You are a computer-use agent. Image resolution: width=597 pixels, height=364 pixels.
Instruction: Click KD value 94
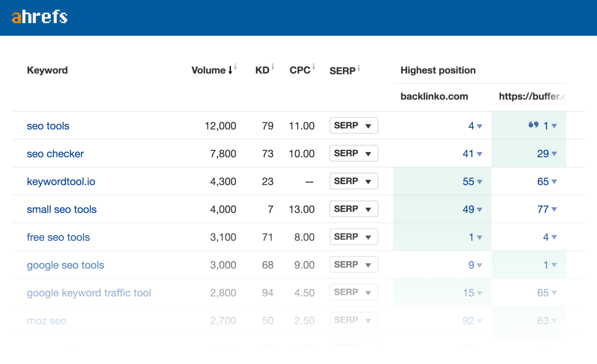coord(267,293)
